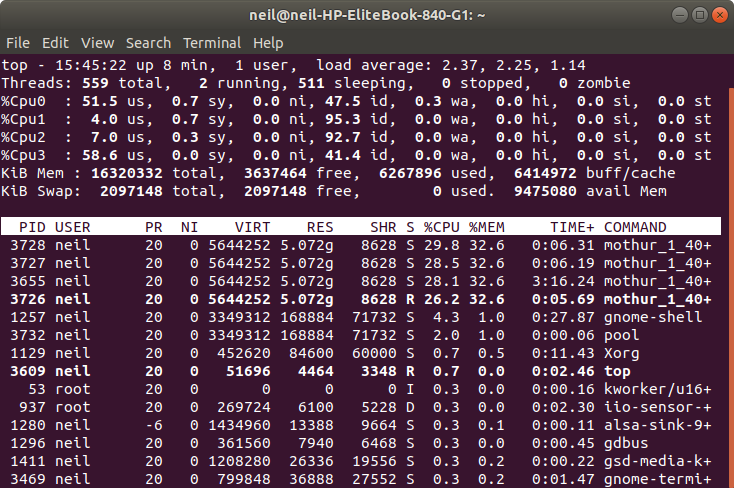This screenshot has height=488, width=734.
Task: Click the time 15:45:22 in top header
Action: point(91,65)
